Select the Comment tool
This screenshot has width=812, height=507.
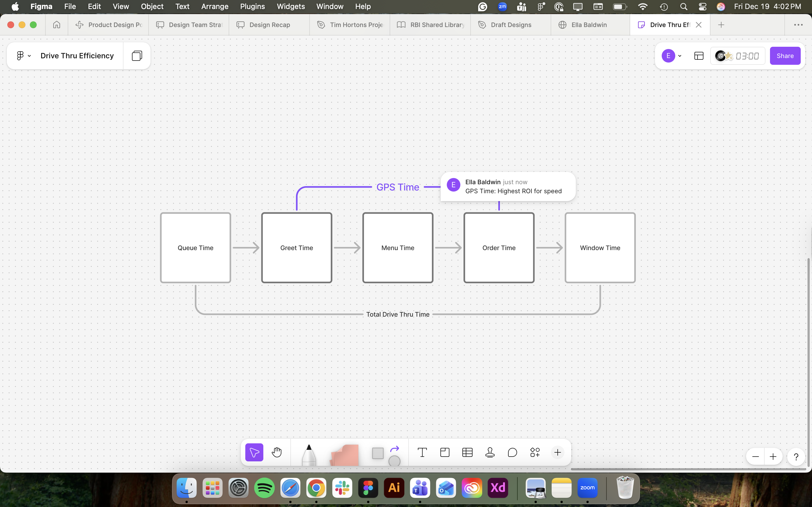pyautogui.click(x=512, y=452)
